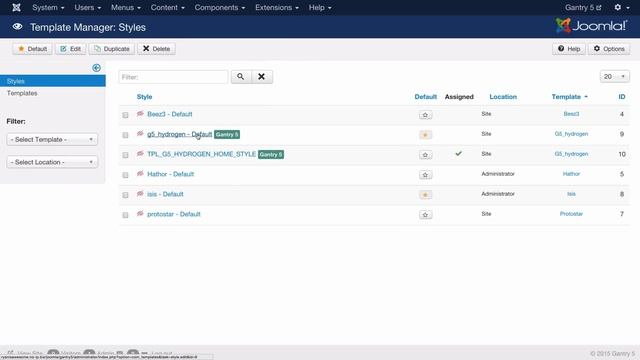This screenshot has width=640, height=360.
Task: Open the g5_hydrogen - Default style link
Action: [x=180, y=134]
